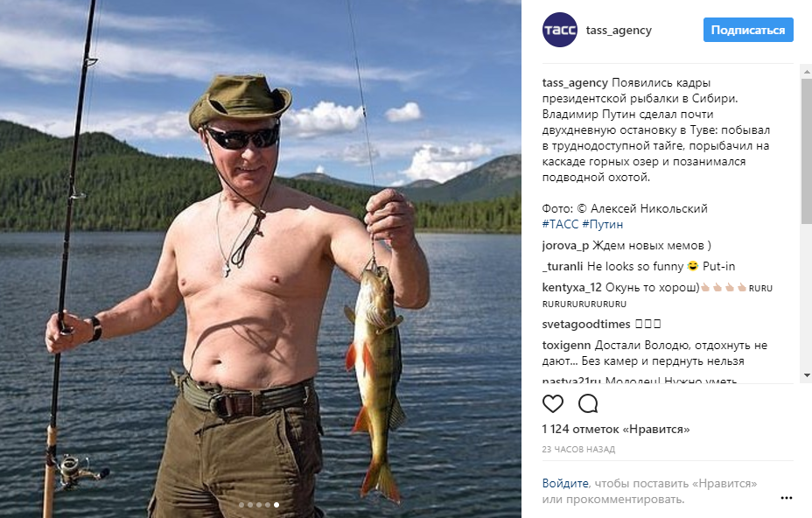Open _turanli commenter profile
Viewport: 812px width, 518px height.
(x=563, y=266)
